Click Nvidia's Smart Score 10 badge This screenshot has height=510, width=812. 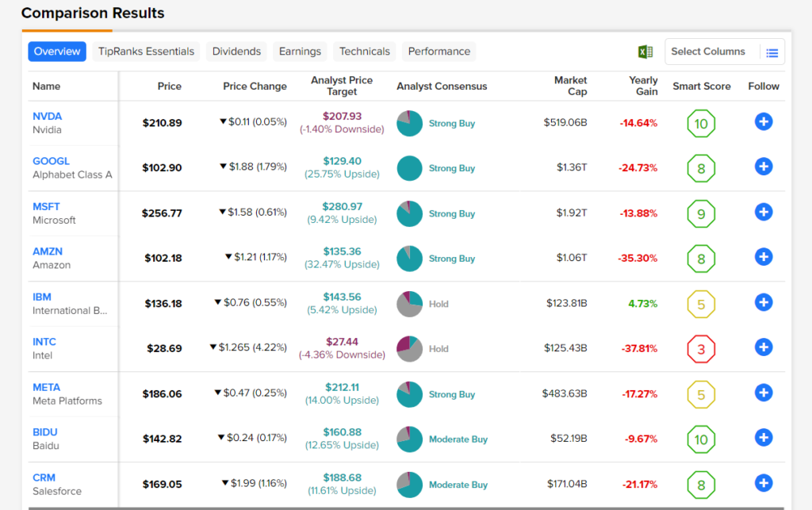click(x=701, y=123)
